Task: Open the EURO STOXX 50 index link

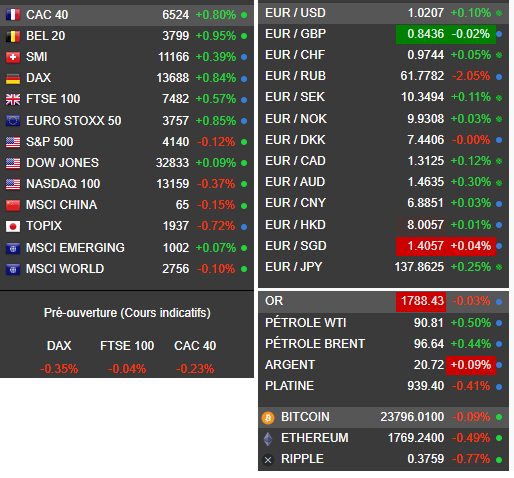Action: (x=74, y=121)
